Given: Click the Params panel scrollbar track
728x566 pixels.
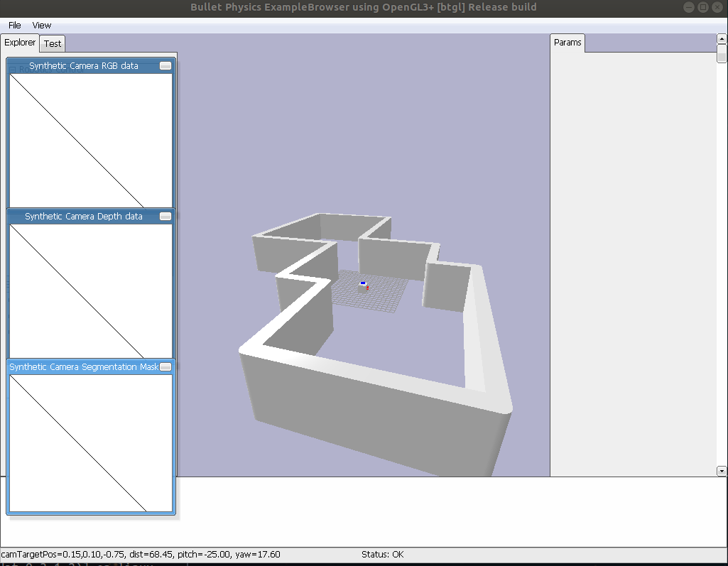Looking at the screenshot, I should tap(722, 249).
